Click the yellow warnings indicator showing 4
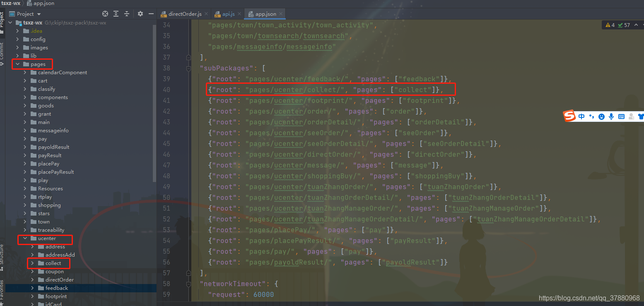Image resolution: width=644 pixels, height=306 pixels. click(x=610, y=25)
